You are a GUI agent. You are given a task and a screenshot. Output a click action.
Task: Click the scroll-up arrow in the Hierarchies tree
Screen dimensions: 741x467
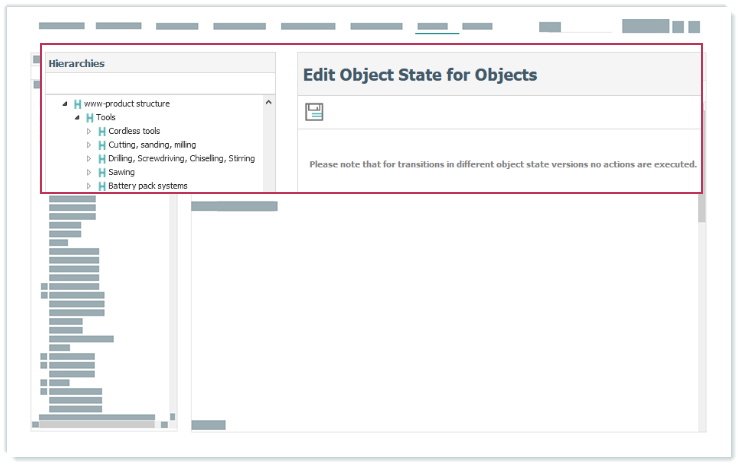(268, 102)
